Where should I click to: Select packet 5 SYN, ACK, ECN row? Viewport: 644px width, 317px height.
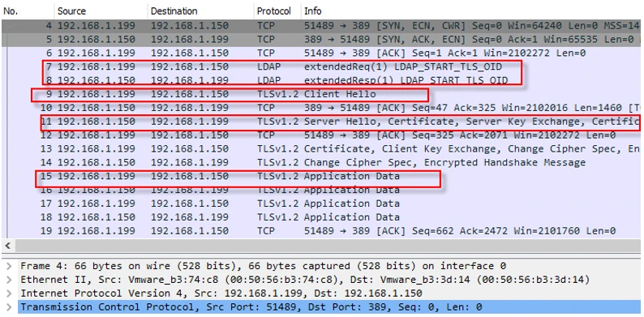tap(322, 40)
